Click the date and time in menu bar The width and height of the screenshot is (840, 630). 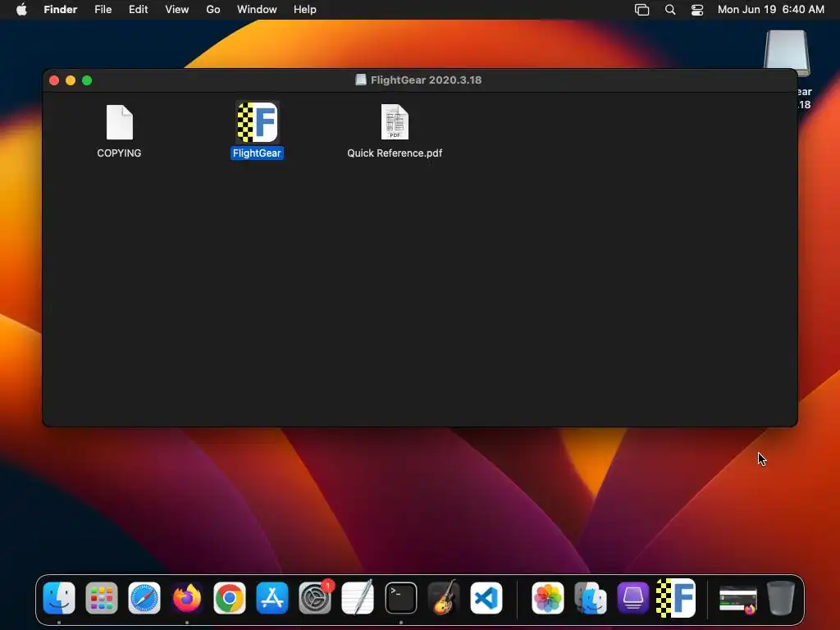pos(771,10)
